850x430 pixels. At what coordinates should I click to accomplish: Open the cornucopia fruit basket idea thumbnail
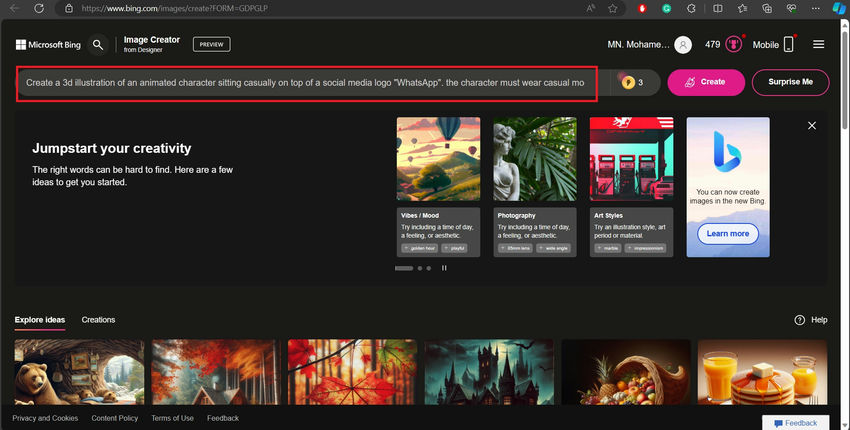[626, 372]
